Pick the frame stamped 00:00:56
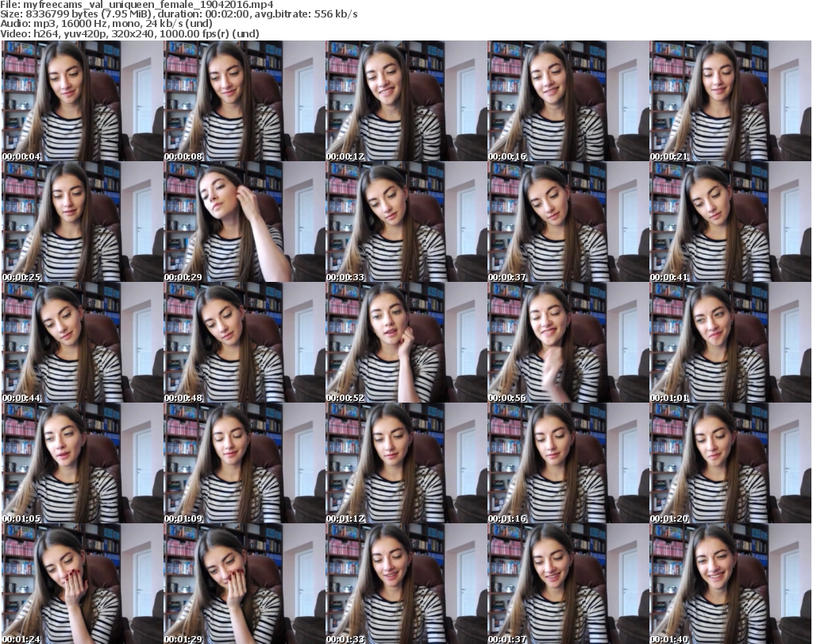Screen dimensions: 813x644 568,343
